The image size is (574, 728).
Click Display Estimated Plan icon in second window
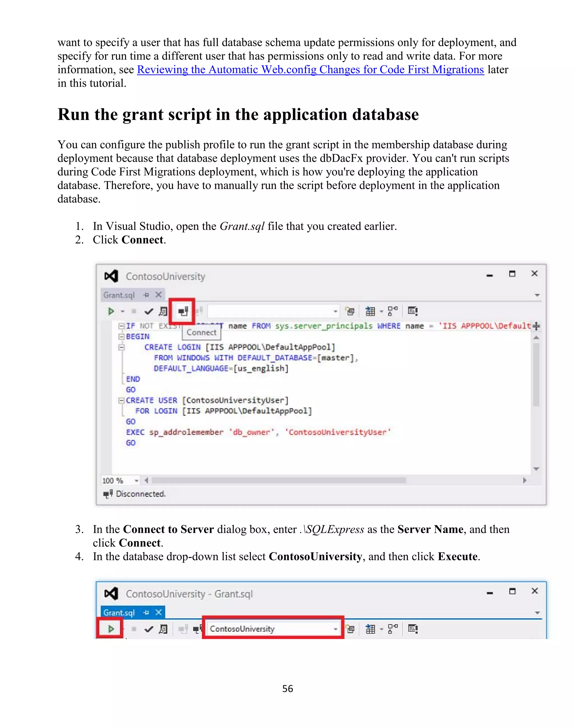click(x=163, y=629)
